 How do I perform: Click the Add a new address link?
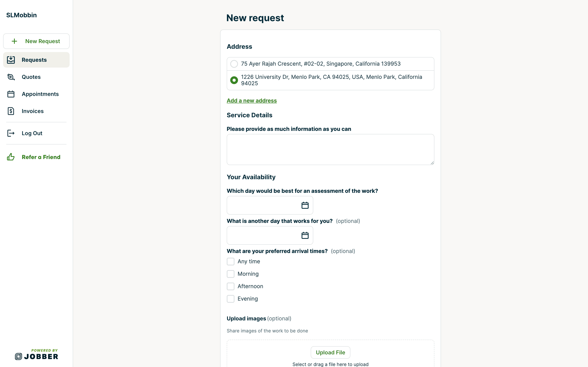point(251,101)
